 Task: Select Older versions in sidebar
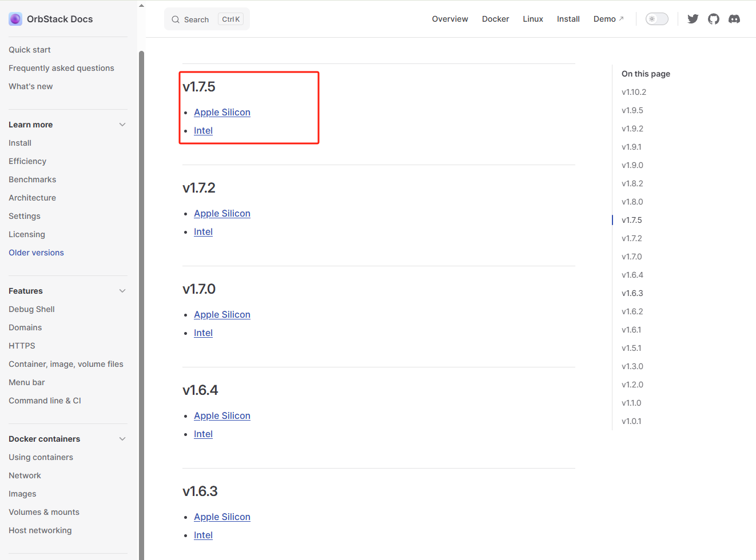(36, 253)
